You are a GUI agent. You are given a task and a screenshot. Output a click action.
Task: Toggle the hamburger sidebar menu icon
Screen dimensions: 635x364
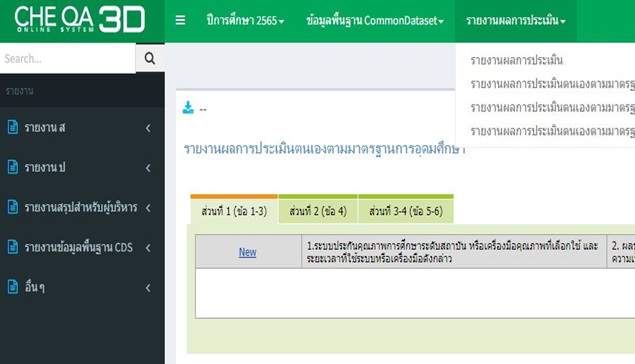[x=180, y=20]
